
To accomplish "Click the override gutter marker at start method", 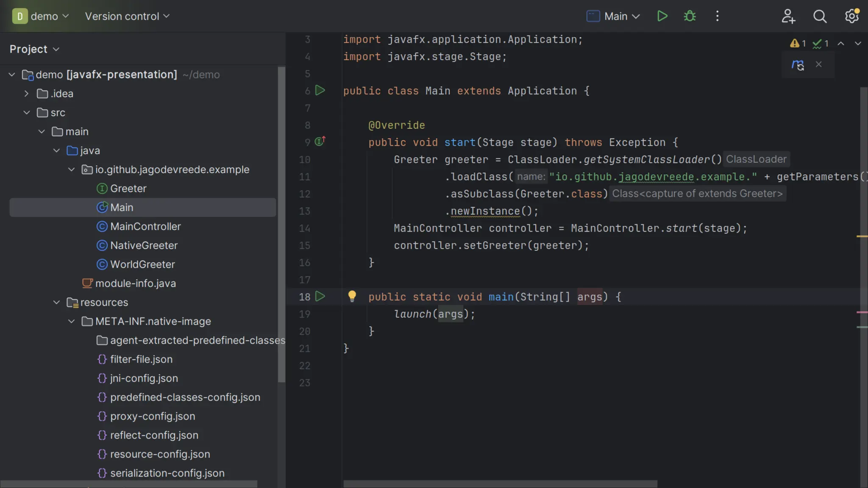I will coord(320,141).
